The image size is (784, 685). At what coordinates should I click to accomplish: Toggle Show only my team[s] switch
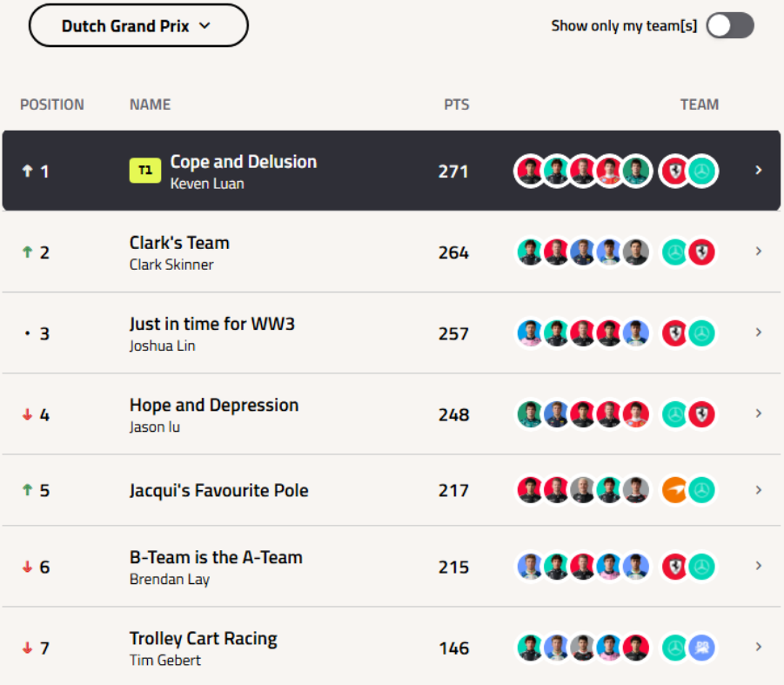(730, 25)
